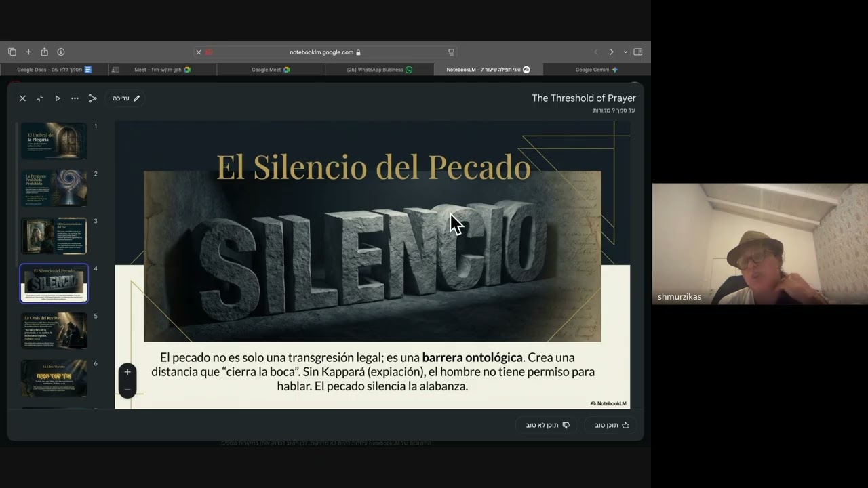Screen dimensions: 868x488
Task: Select slide 1 thumbnail El Umbral de la Plegaria
Action: tap(54, 140)
